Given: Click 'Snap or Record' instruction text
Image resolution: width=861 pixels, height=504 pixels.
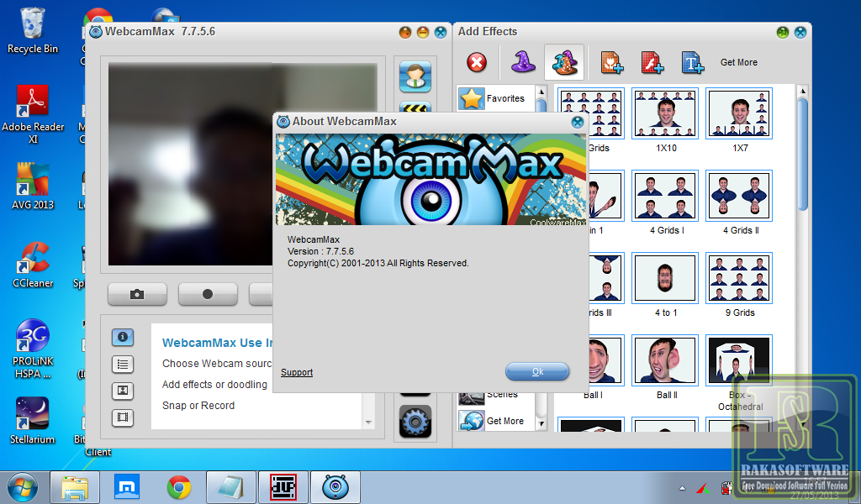Looking at the screenshot, I should [x=198, y=405].
